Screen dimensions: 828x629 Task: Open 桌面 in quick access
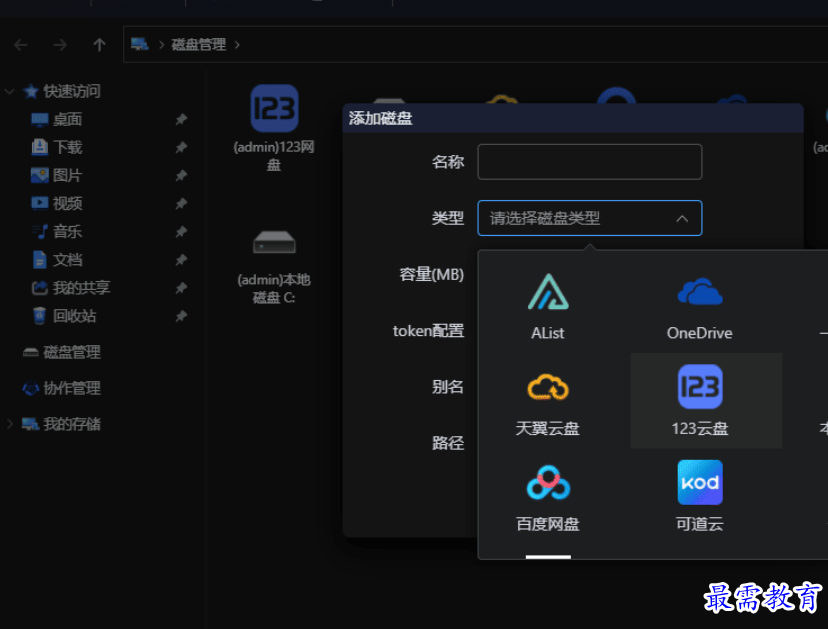[67, 119]
